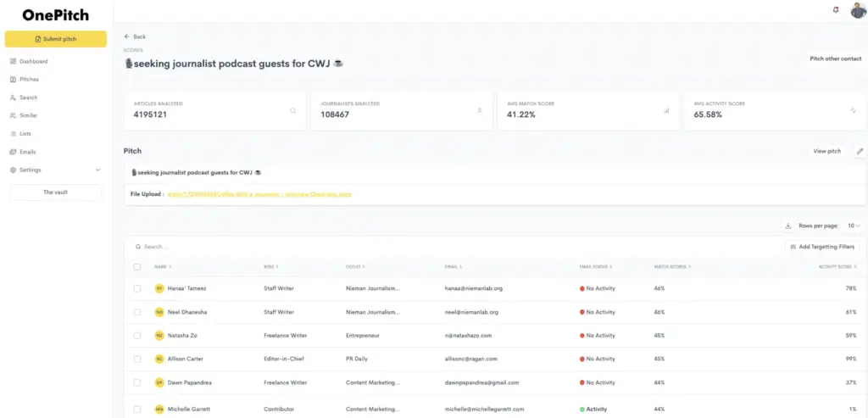Sort by the Outlet column header
The width and height of the screenshot is (868, 418).
point(355,267)
